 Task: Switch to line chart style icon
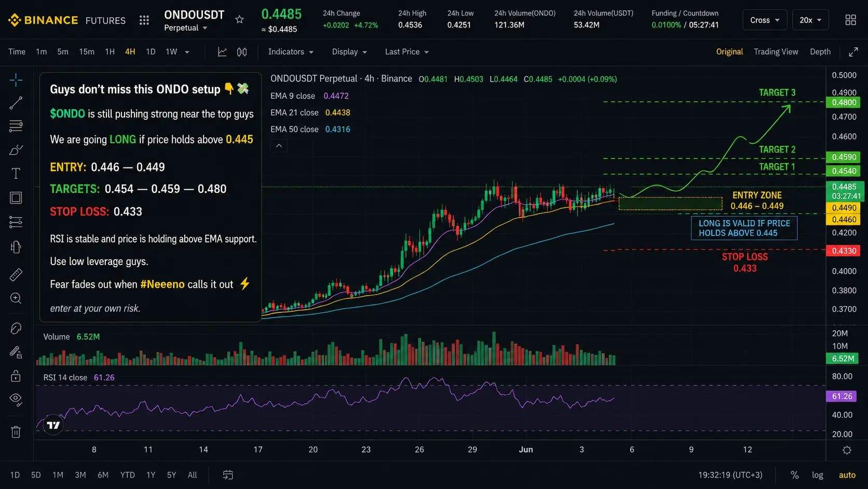pos(222,52)
